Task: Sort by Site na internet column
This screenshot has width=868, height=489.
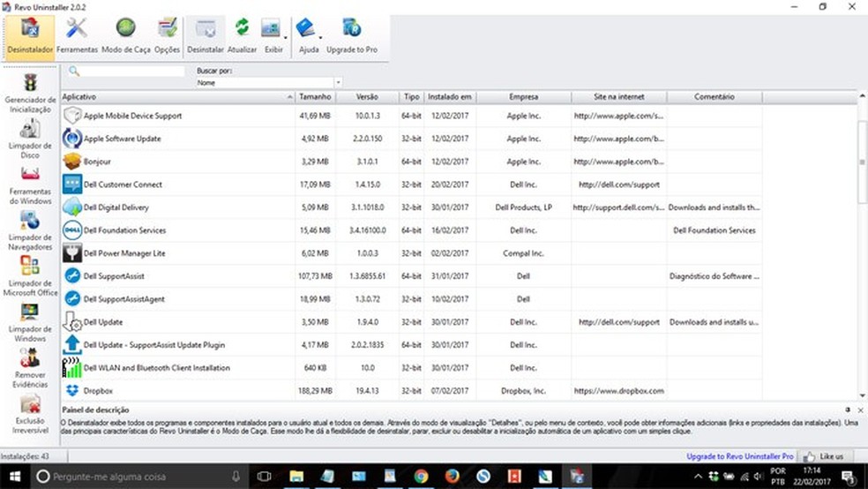Action: pyautogui.click(x=619, y=97)
